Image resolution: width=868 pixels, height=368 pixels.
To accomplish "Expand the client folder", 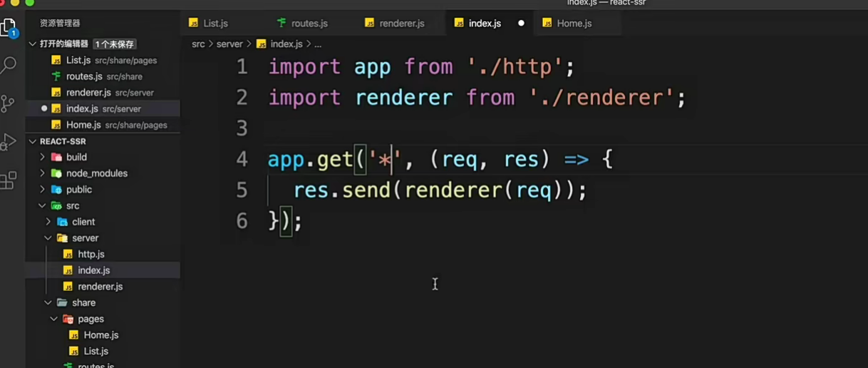I will click(x=83, y=222).
